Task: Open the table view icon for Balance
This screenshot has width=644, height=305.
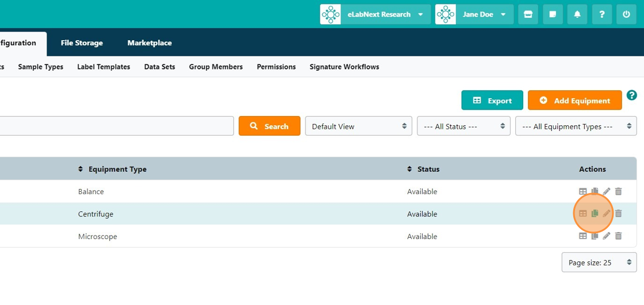Action: coord(582,191)
